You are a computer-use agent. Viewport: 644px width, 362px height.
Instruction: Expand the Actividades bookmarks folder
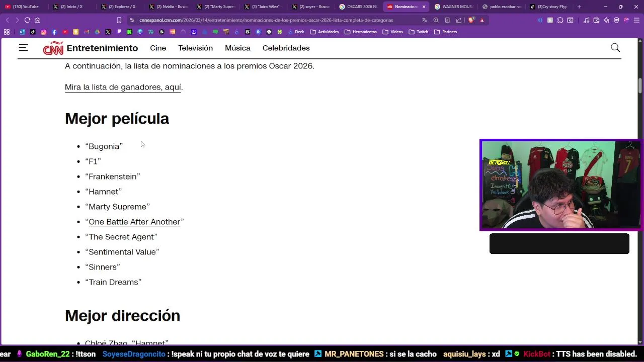(x=325, y=32)
